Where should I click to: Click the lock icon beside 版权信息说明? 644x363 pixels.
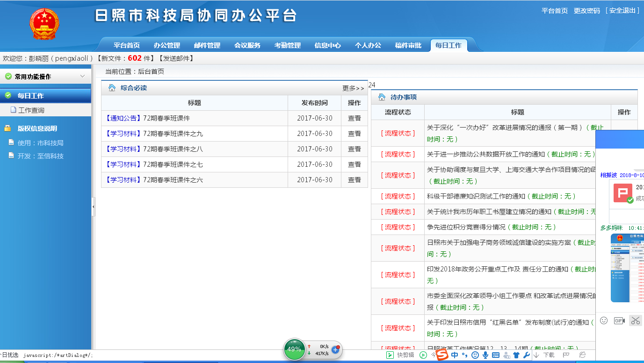click(8, 128)
